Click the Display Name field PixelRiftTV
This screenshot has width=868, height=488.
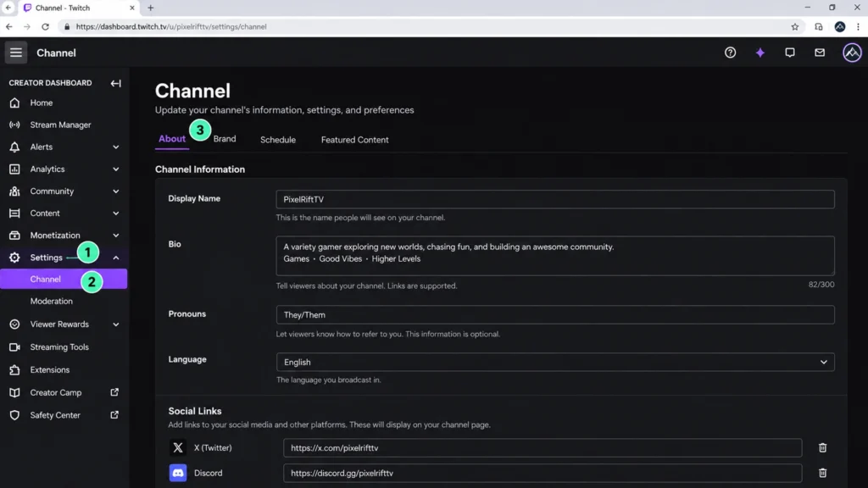click(x=555, y=199)
